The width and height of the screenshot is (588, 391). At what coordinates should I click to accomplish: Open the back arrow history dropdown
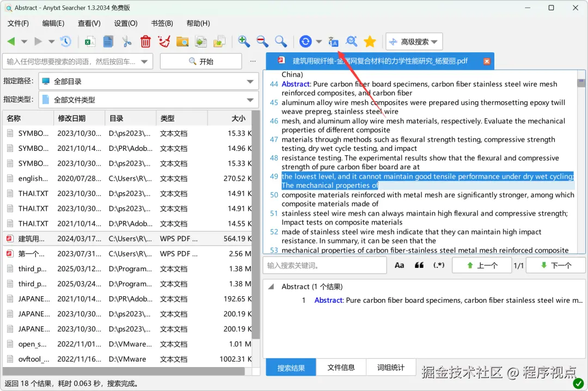pos(24,41)
